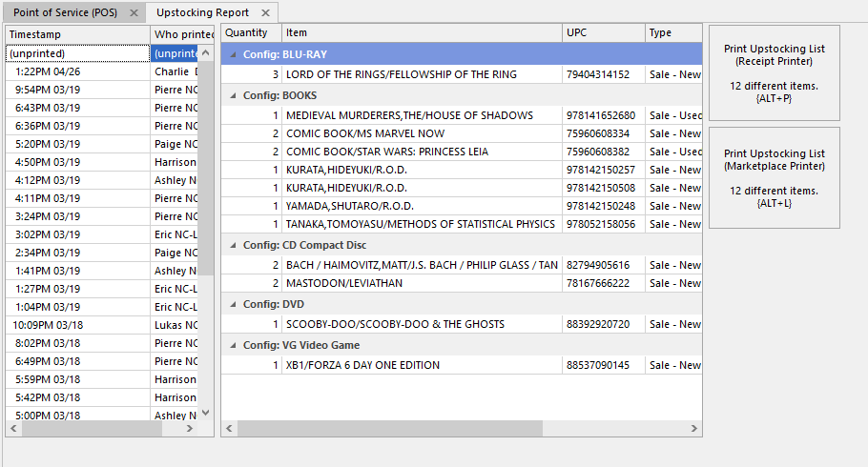
Task: Print Upstocking List on Receipt Printer
Action: point(774,73)
